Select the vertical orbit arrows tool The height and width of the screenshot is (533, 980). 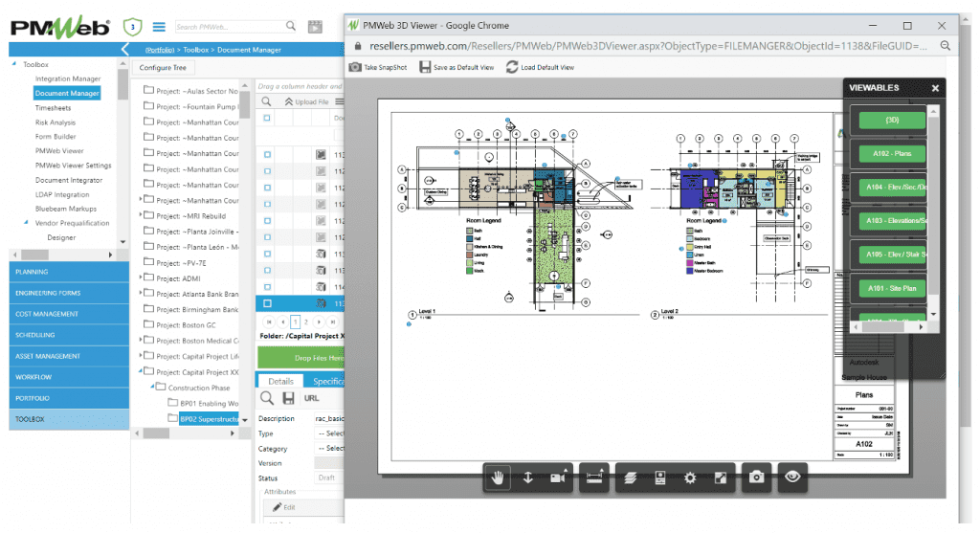527,477
